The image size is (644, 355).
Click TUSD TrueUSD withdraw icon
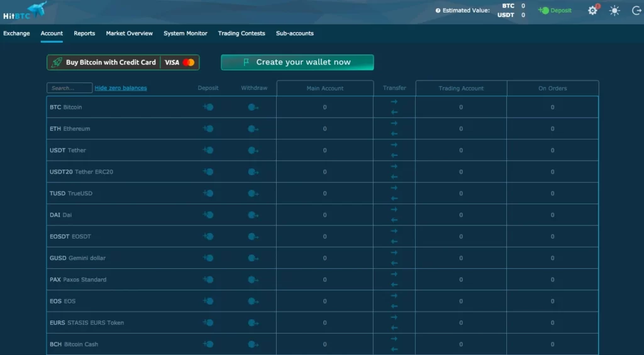click(x=253, y=194)
